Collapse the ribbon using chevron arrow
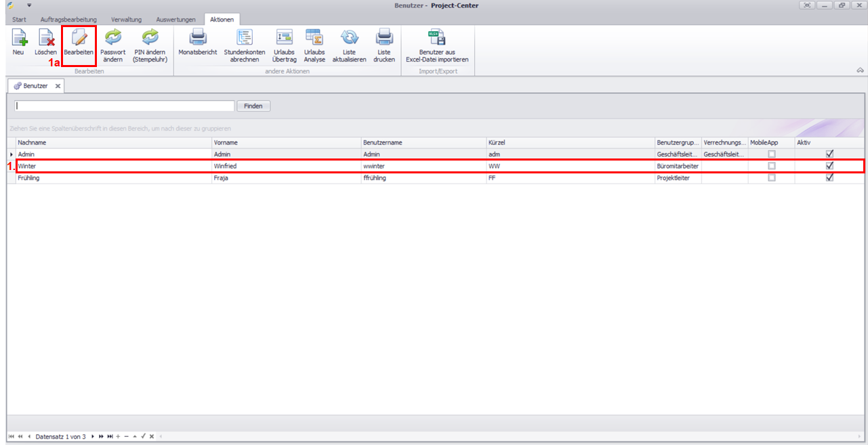Image resolution: width=868 pixels, height=445 pixels. coord(860,70)
